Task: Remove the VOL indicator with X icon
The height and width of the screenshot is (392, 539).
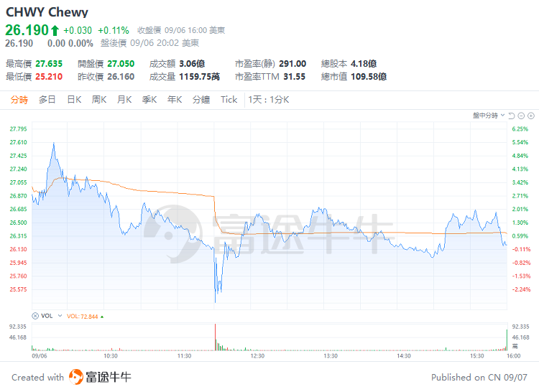Action: [x=35, y=316]
